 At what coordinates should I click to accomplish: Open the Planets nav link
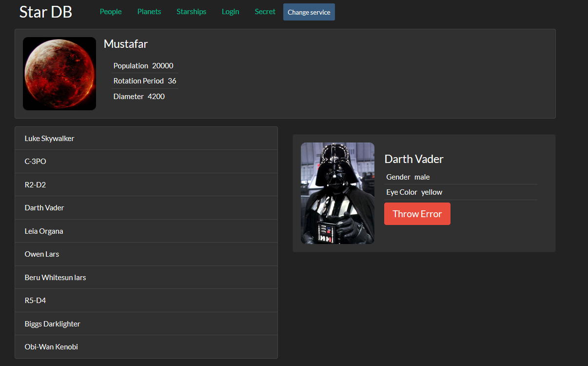coord(149,12)
